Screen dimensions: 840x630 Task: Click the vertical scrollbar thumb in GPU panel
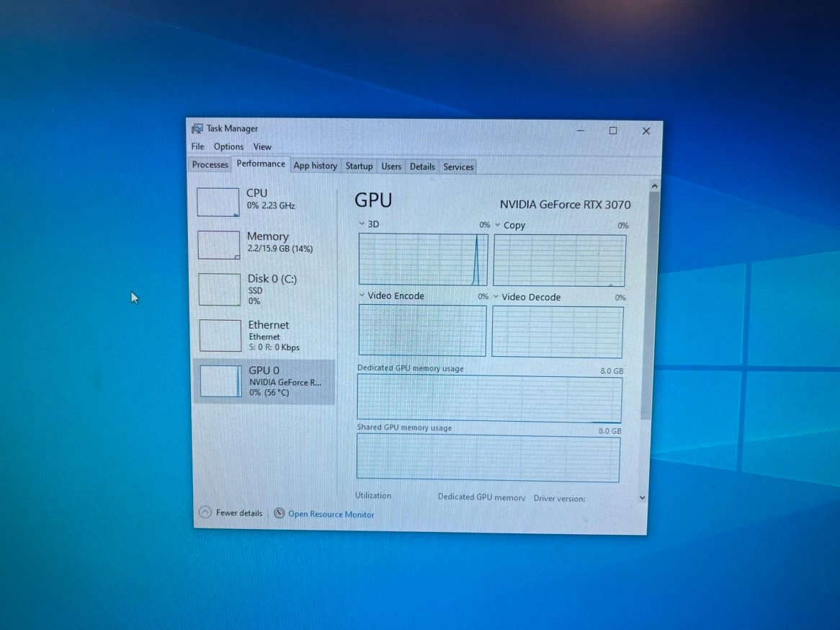[649, 306]
